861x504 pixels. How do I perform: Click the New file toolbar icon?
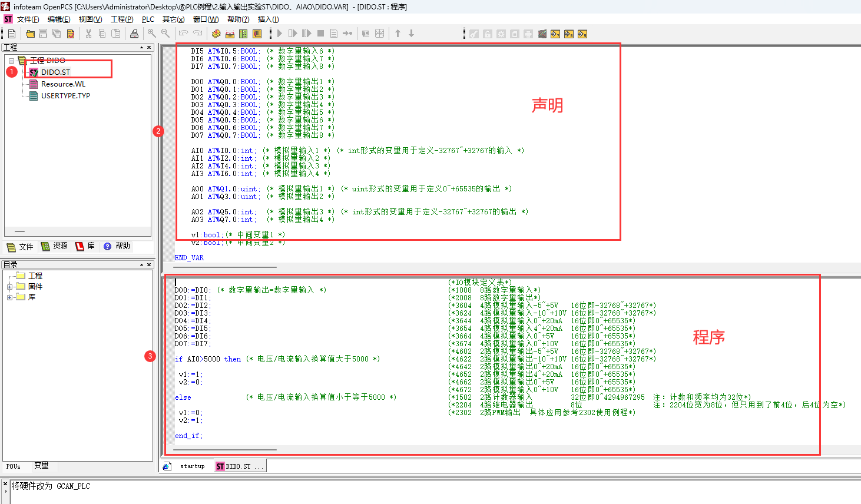point(12,34)
